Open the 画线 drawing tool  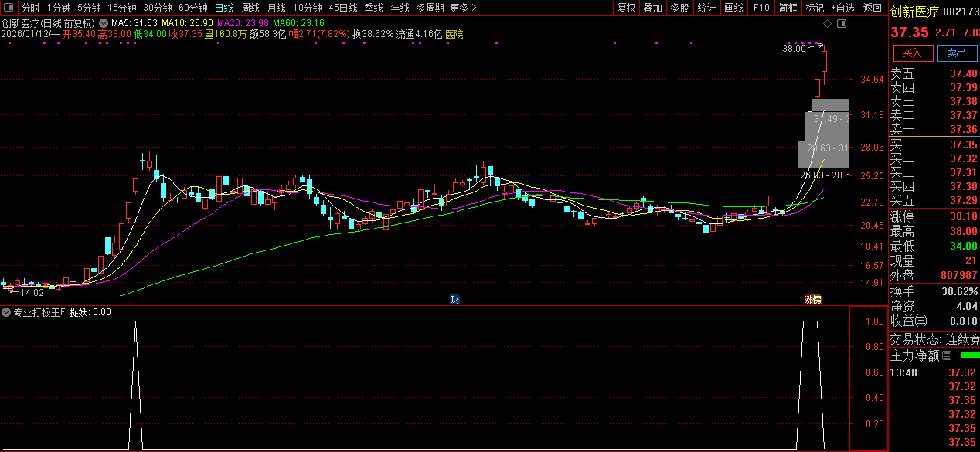click(733, 8)
